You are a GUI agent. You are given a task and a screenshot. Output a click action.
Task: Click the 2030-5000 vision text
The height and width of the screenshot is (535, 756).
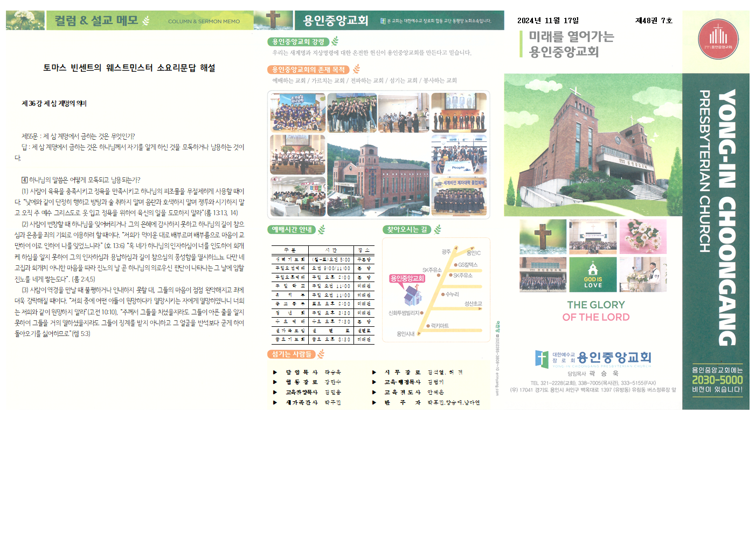pyautogui.click(x=717, y=380)
